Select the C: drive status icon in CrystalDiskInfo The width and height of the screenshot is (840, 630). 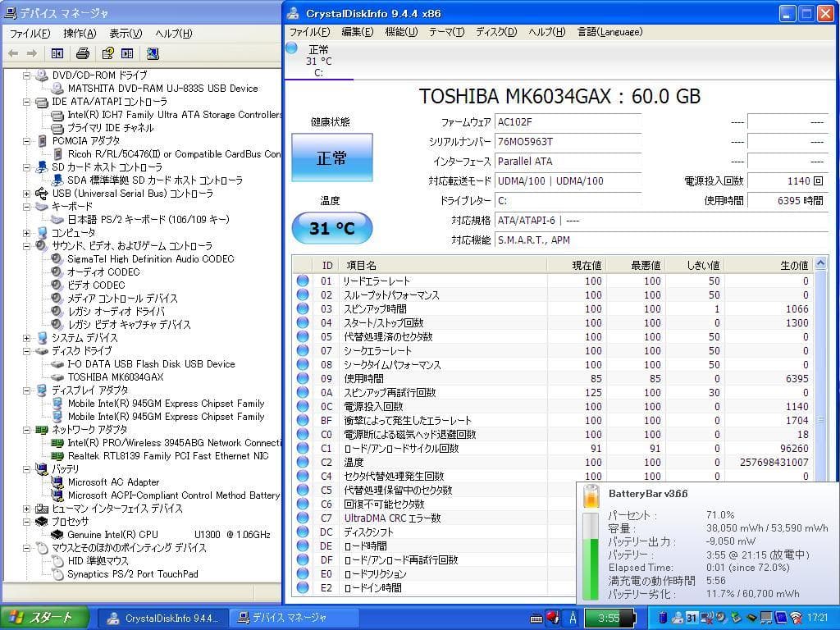point(291,48)
